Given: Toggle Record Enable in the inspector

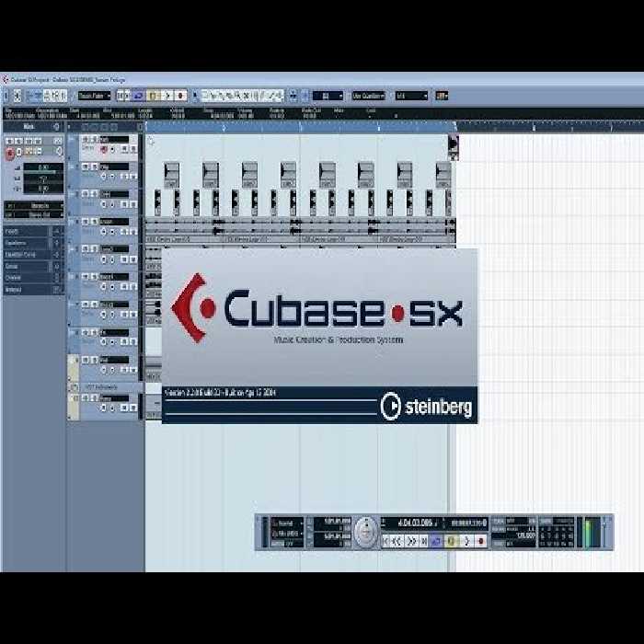Looking at the screenshot, I should click(9, 154).
